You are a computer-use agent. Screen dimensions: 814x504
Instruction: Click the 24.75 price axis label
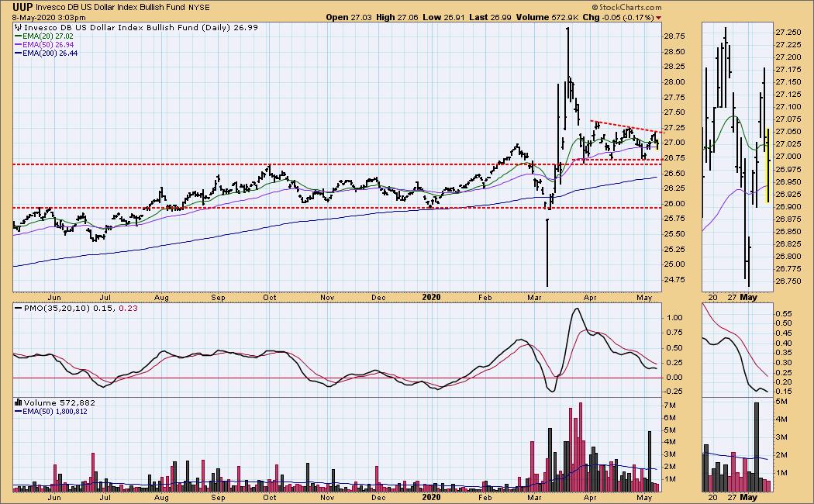[674, 280]
